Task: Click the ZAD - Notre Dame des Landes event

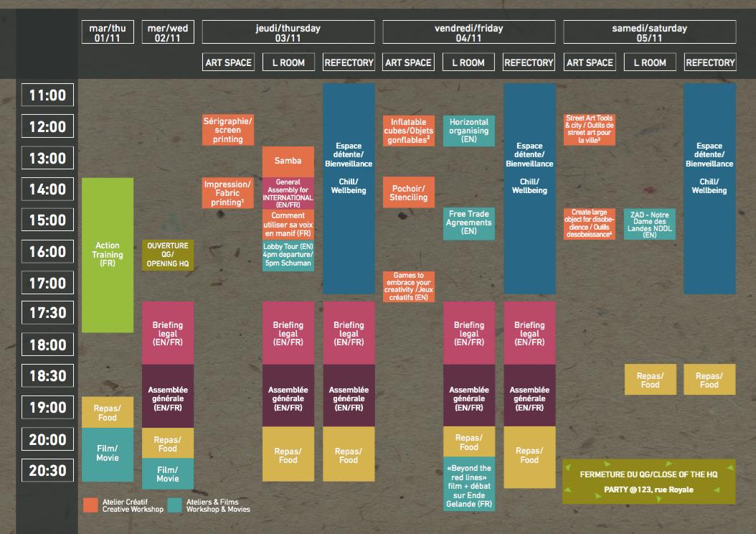Action: point(649,224)
